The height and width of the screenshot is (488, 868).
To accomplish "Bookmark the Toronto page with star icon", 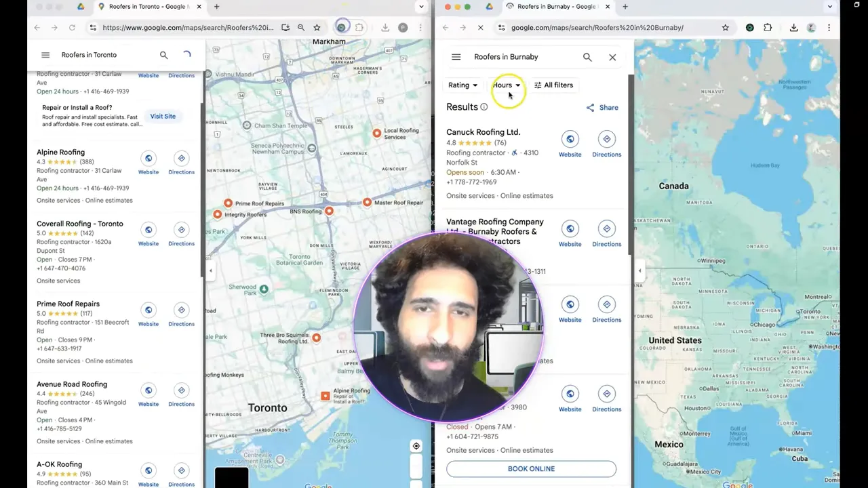I will pyautogui.click(x=317, y=28).
